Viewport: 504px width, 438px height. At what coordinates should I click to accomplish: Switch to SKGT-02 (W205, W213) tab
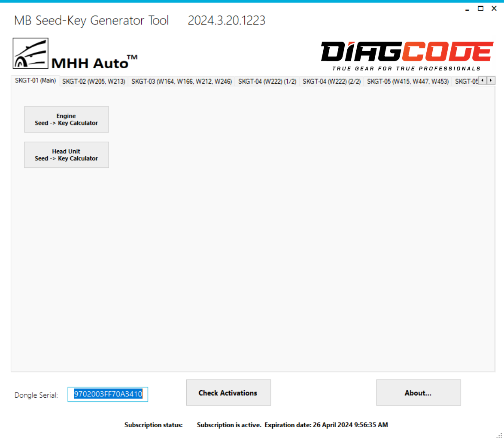click(x=94, y=82)
